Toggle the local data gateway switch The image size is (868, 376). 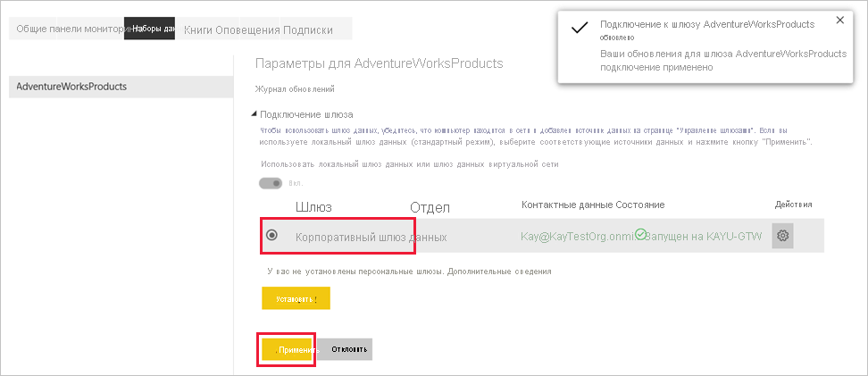pos(271,183)
